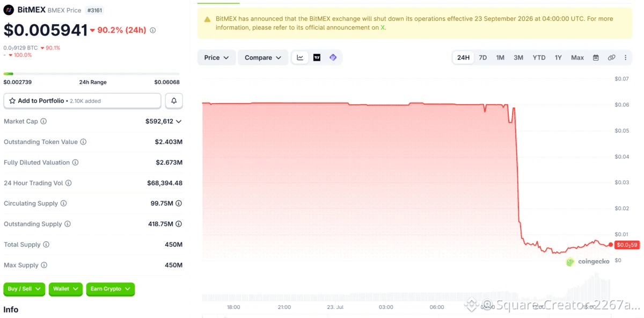Open the Earn Crypto dropdown
The height and width of the screenshot is (318, 644).
(110, 289)
